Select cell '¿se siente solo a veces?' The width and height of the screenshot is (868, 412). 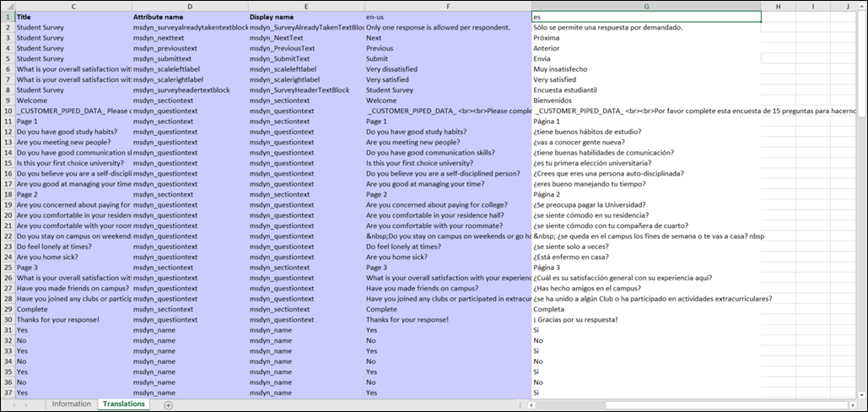point(646,247)
